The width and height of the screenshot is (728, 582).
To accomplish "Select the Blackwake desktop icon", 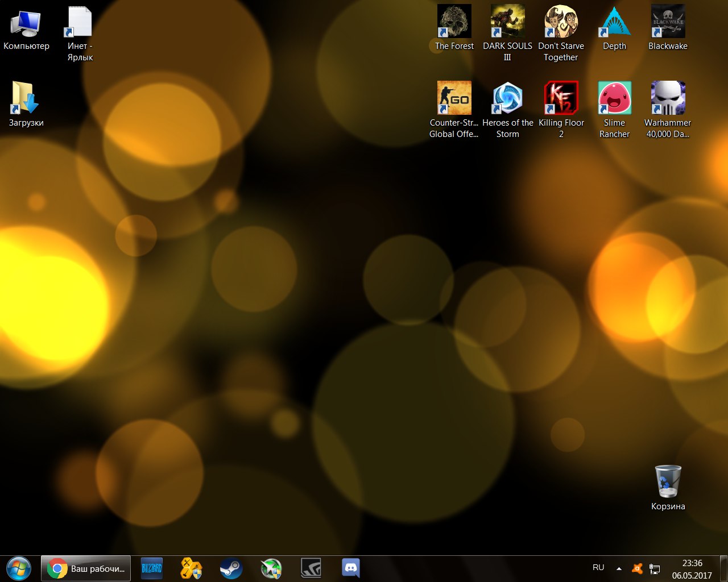I will tap(668, 22).
